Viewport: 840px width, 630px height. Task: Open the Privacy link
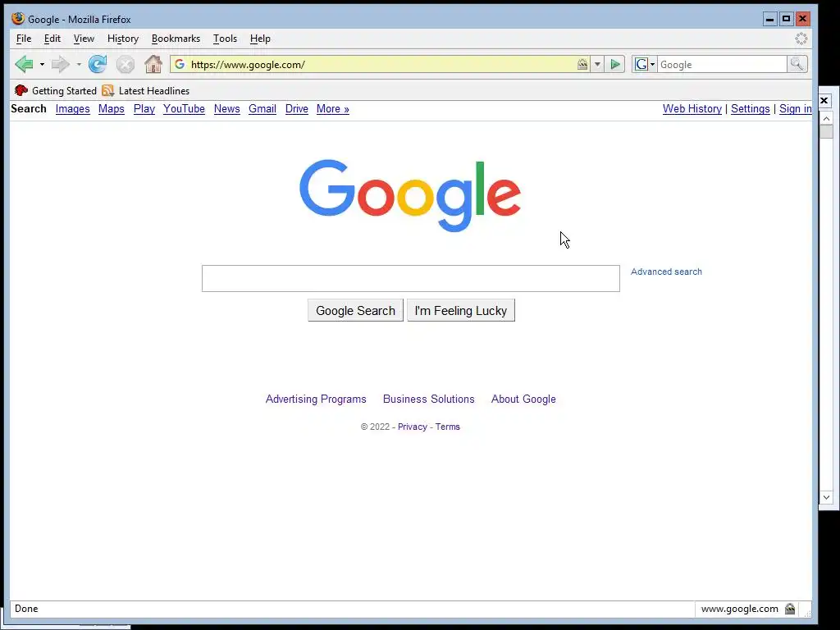point(412,427)
